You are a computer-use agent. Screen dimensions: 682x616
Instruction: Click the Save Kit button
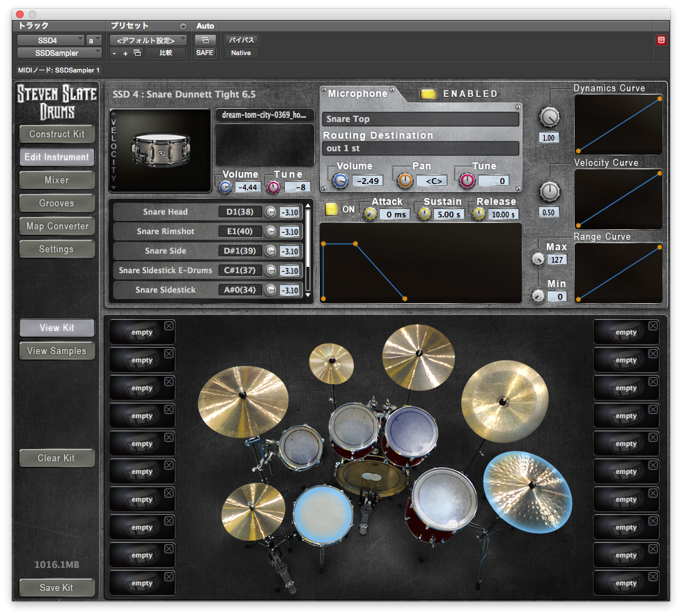point(57,587)
